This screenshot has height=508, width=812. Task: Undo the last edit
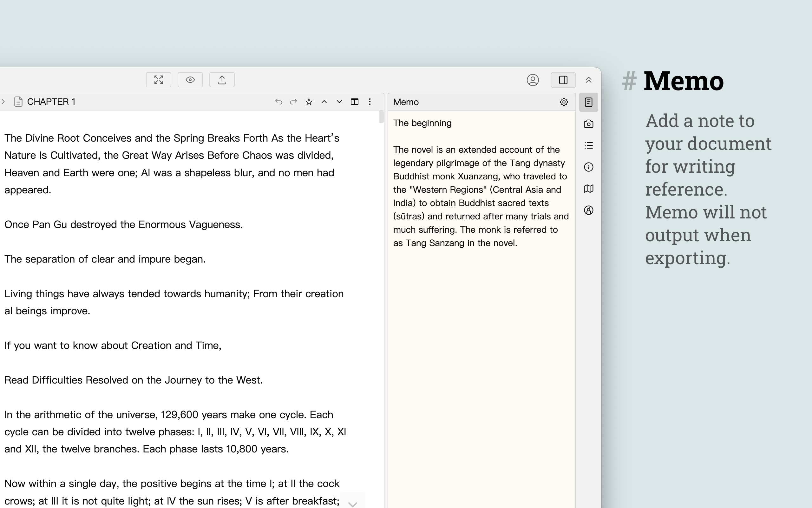tap(278, 102)
